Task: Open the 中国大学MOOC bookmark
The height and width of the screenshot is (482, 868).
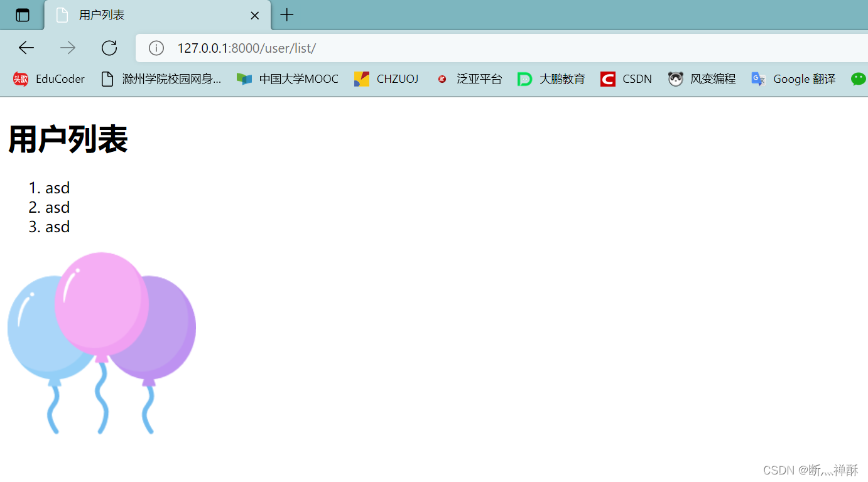Action: pos(288,79)
